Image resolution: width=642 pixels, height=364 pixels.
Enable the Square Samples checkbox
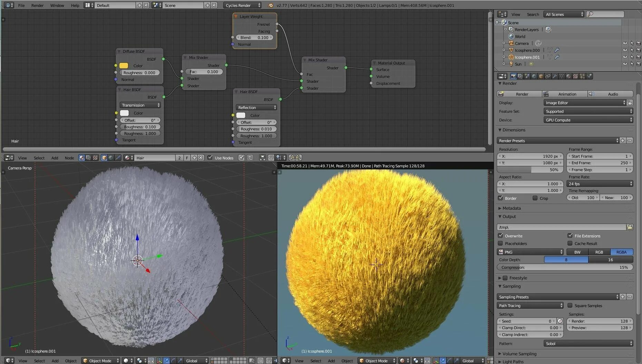click(x=570, y=305)
